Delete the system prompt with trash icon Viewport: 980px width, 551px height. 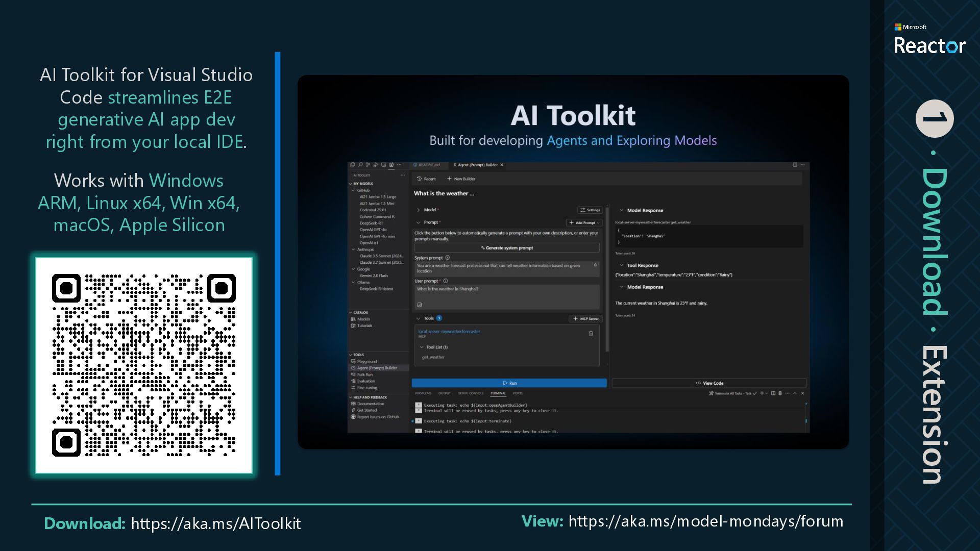595,265
